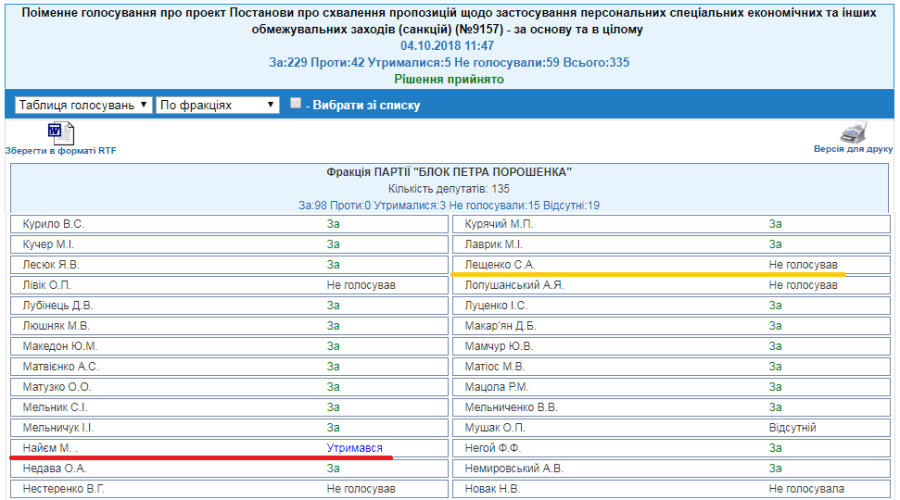900x500 pixels.
Task: Click 'Рішення прийнято' result text
Action: [448, 78]
